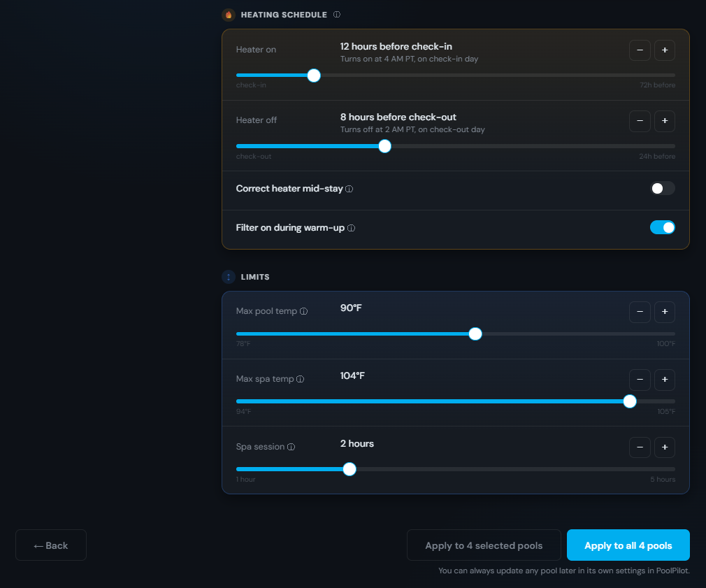Decrease Heater off hours with minus
The width and height of the screenshot is (706, 588).
[640, 121]
